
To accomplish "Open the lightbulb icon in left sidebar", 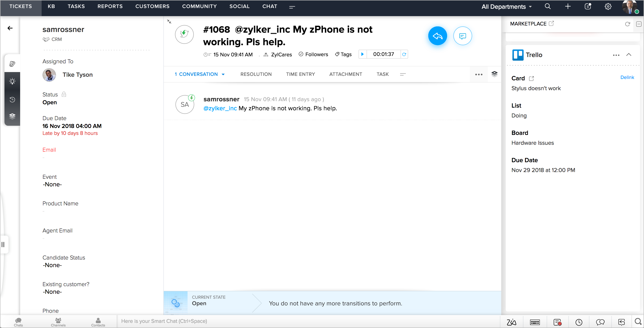I will (12, 81).
